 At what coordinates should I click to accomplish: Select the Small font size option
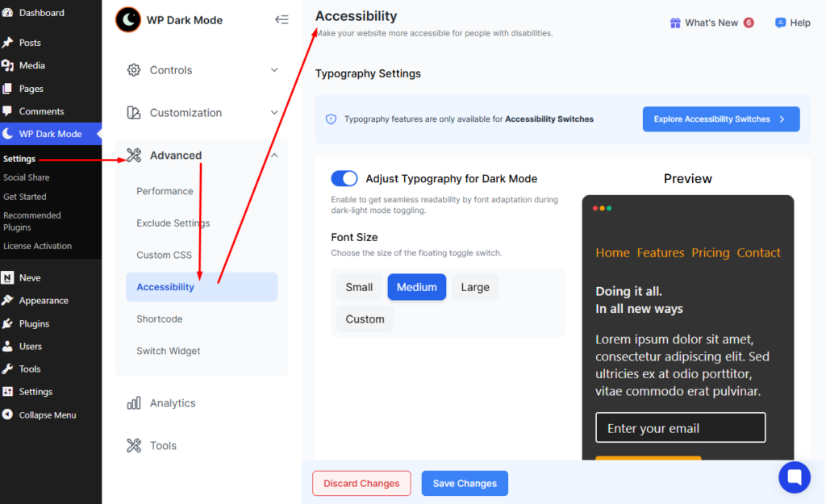(x=359, y=287)
